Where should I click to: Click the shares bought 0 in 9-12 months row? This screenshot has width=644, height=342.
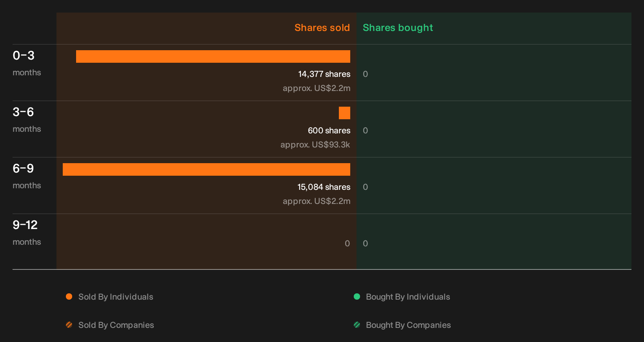coord(366,244)
